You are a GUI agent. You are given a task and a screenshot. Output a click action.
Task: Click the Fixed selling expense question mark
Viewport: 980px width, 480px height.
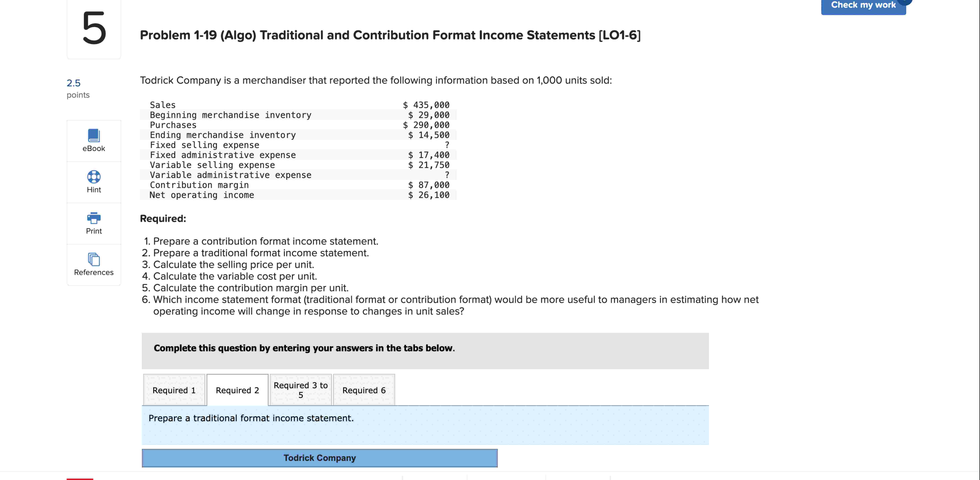(x=447, y=145)
